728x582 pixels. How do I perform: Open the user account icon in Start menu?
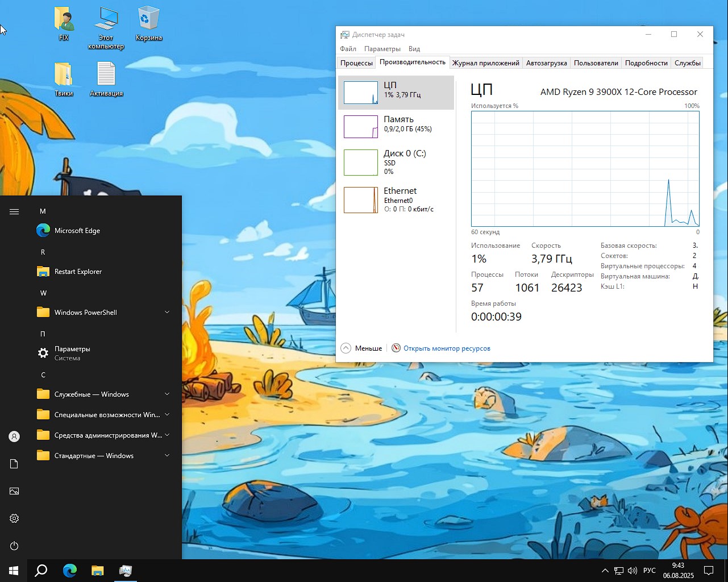pos(14,436)
